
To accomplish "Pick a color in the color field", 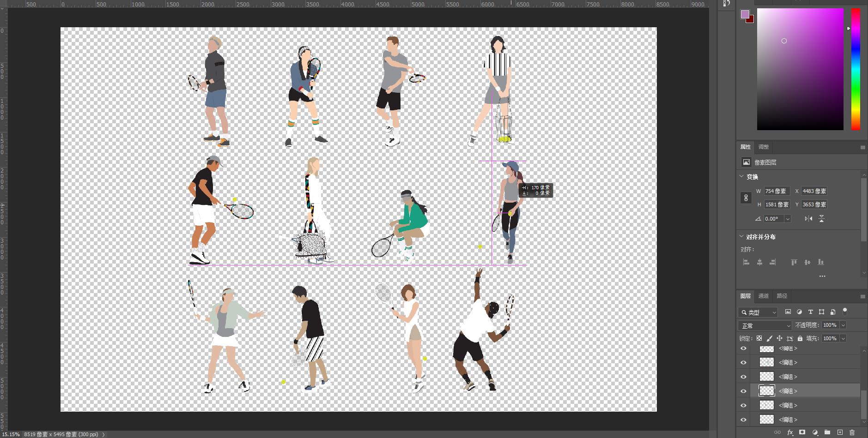I will point(800,69).
